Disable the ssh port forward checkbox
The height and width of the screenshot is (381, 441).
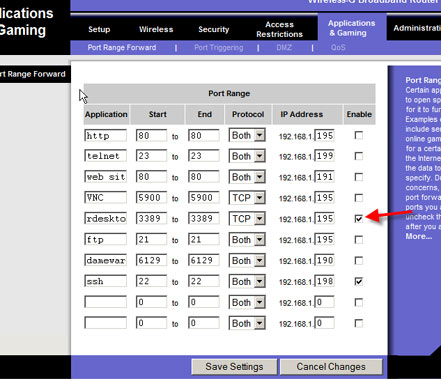click(359, 282)
